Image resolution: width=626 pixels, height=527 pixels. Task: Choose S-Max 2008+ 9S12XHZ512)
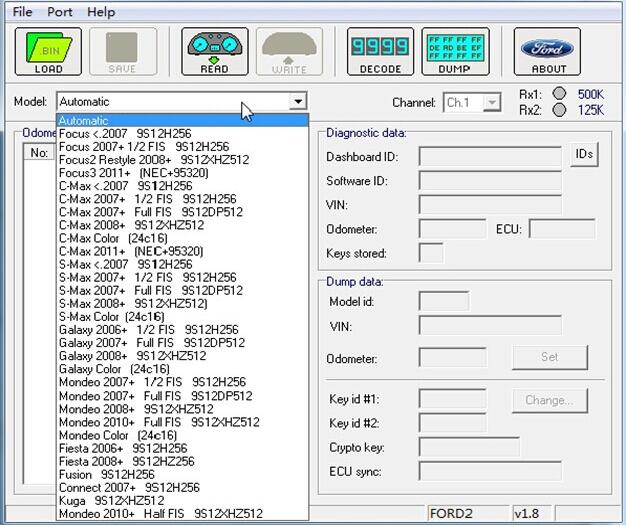coord(182,304)
